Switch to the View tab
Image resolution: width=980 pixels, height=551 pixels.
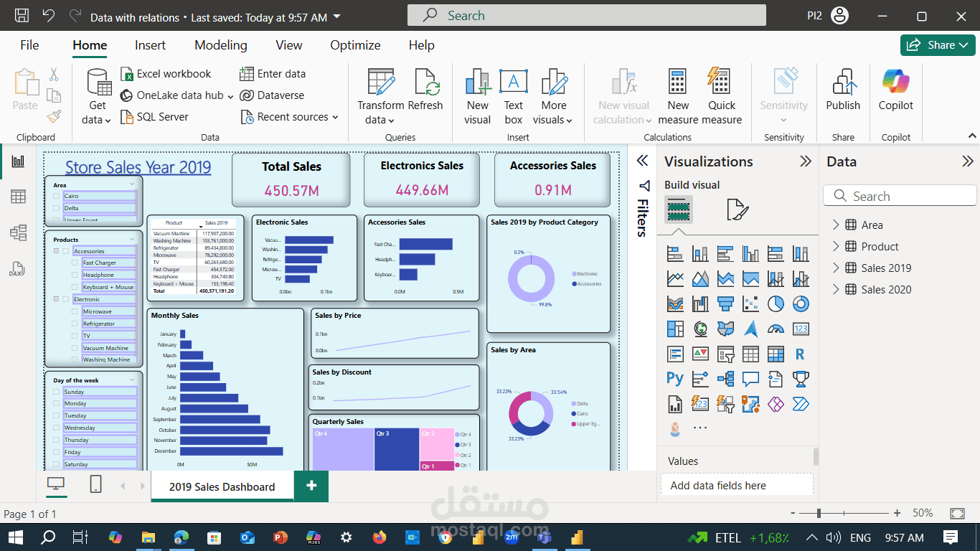[x=289, y=45]
